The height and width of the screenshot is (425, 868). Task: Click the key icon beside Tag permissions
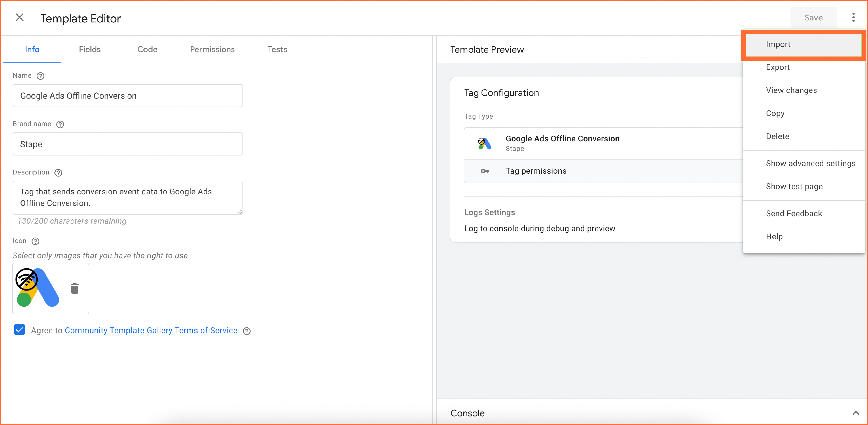tap(485, 171)
